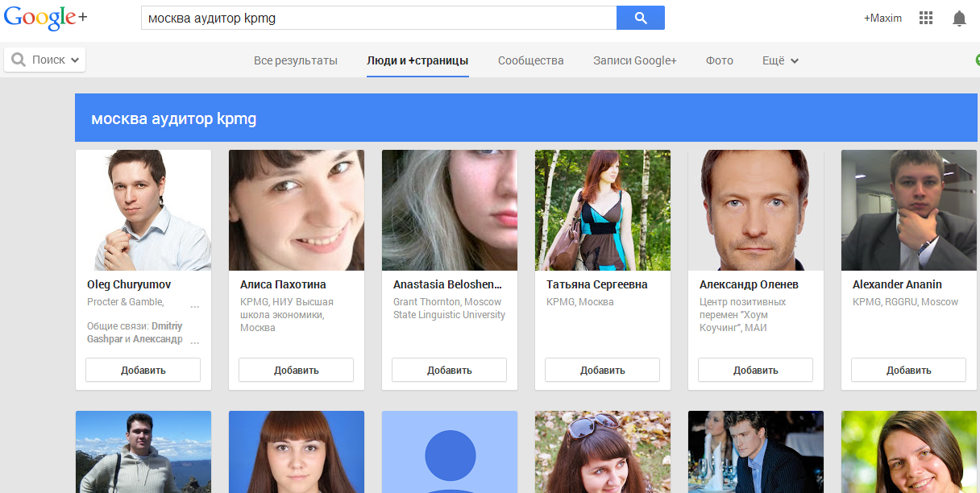980x493 pixels.
Task: Open the notifications bell
Action: [959, 18]
